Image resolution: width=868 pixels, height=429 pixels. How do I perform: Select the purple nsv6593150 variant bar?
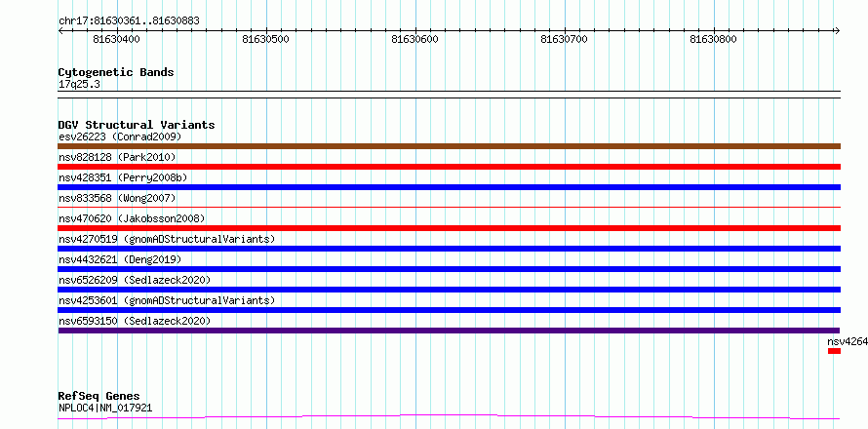point(450,331)
